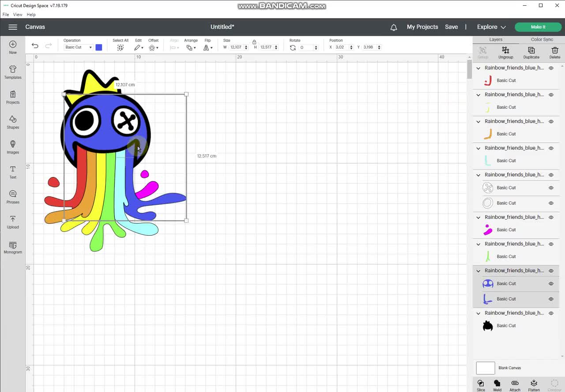Open the Arrange options

pyautogui.click(x=191, y=48)
